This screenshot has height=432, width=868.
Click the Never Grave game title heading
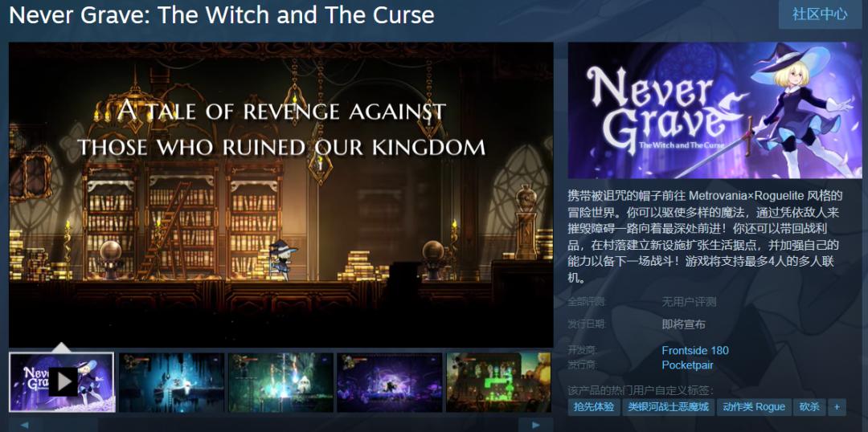pyautogui.click(x=222, y=15)
